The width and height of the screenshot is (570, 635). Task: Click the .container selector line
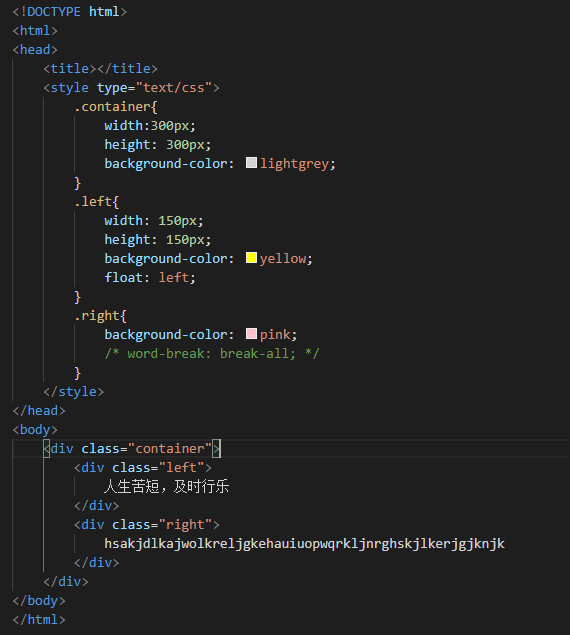point(116,107)
